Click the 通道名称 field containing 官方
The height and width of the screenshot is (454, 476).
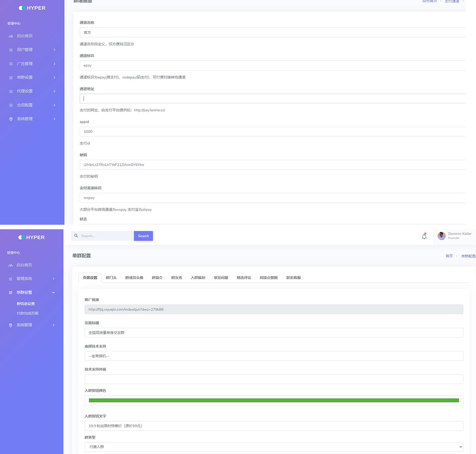pos(273,32)
